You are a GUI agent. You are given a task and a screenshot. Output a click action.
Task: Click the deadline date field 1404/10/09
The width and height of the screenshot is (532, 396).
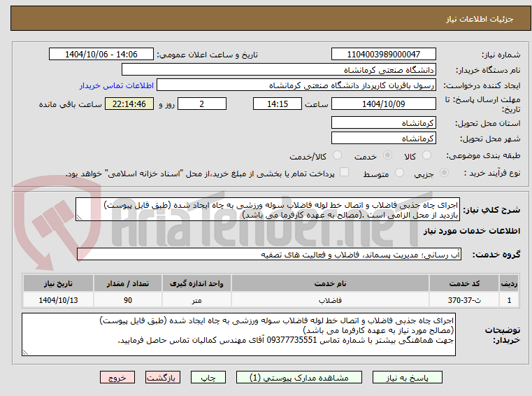click(x=383, y=104)
